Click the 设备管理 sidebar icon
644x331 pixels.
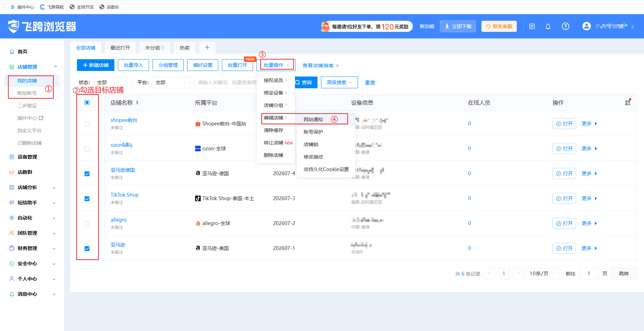pos(12,157)
